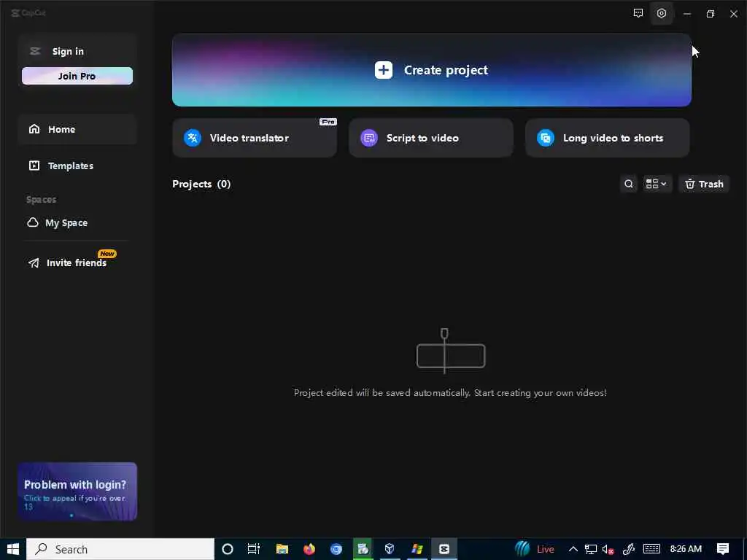The image size is (747, 560).
Task: Click the colorful flag icon on taskbar
Action: 417,549
